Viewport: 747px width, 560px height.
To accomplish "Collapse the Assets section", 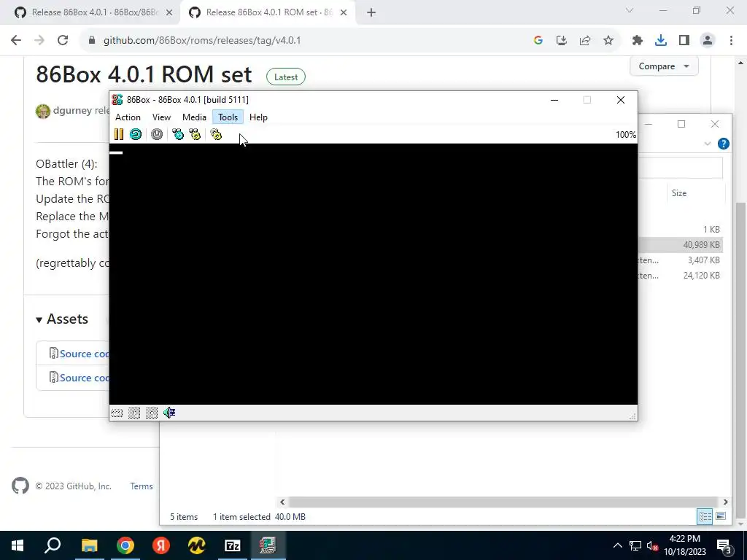I will point(62,319).
